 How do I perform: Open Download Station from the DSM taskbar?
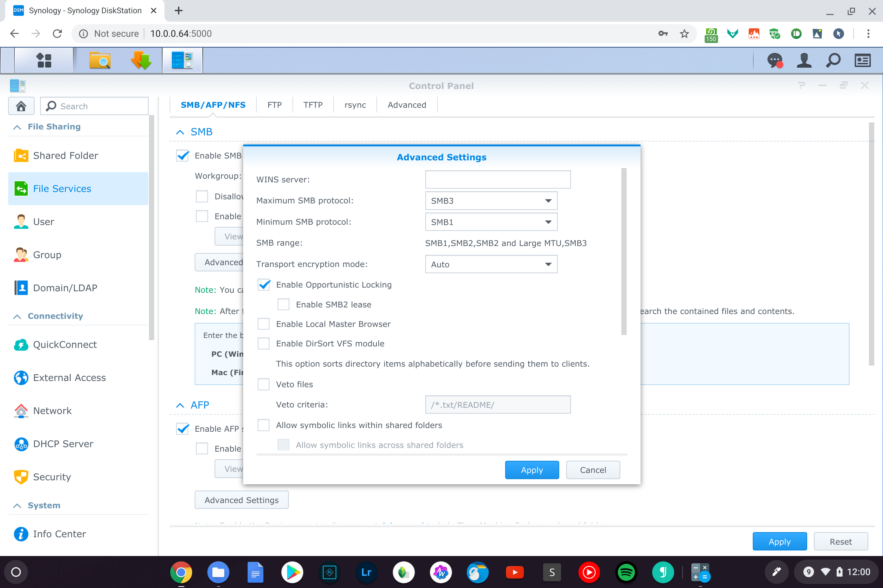141,60
